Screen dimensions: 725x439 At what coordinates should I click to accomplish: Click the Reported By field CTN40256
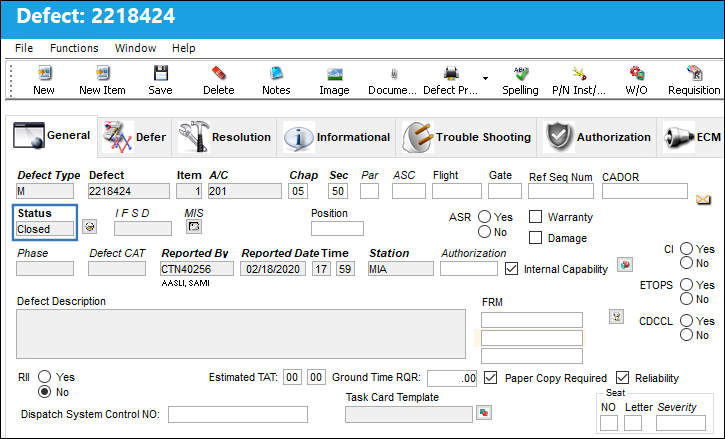click(197, 269)
